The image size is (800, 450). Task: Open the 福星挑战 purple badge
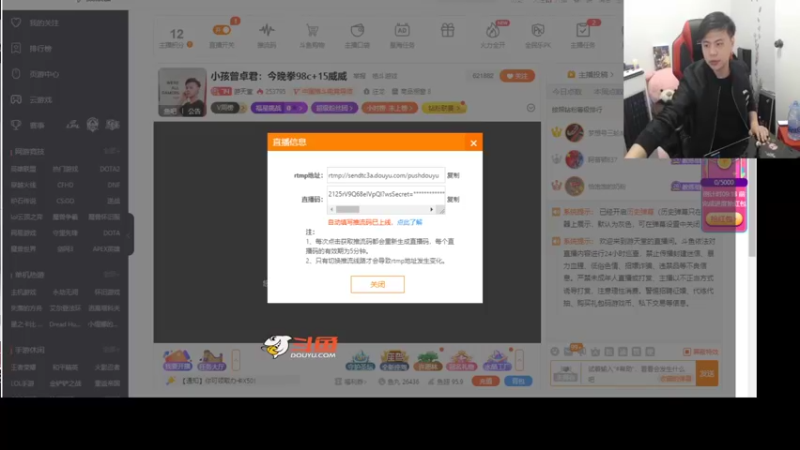pos(279,108)
